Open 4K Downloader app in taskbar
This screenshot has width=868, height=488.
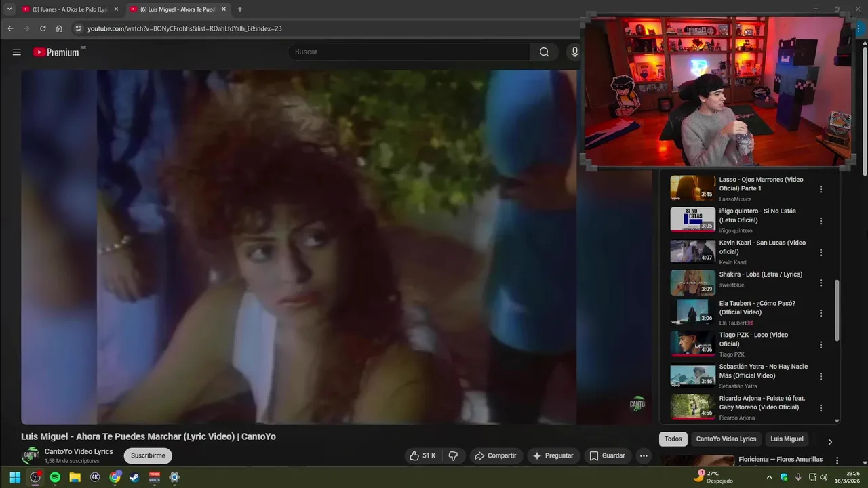click(95, 477)
